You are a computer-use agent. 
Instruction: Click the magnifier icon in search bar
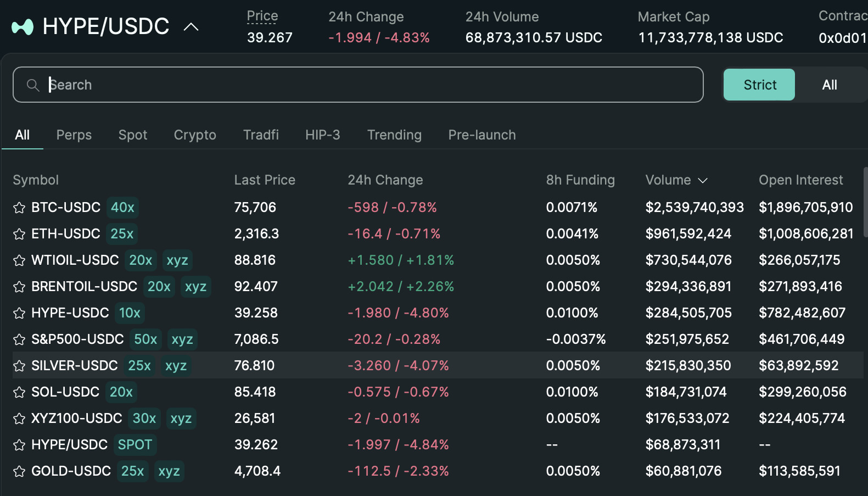click(33, 85)
